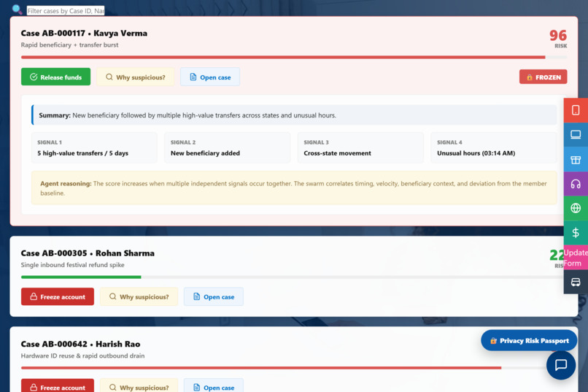Select the 'Unusual hours (03:14 AM)' signal

[x=494, y=147]
